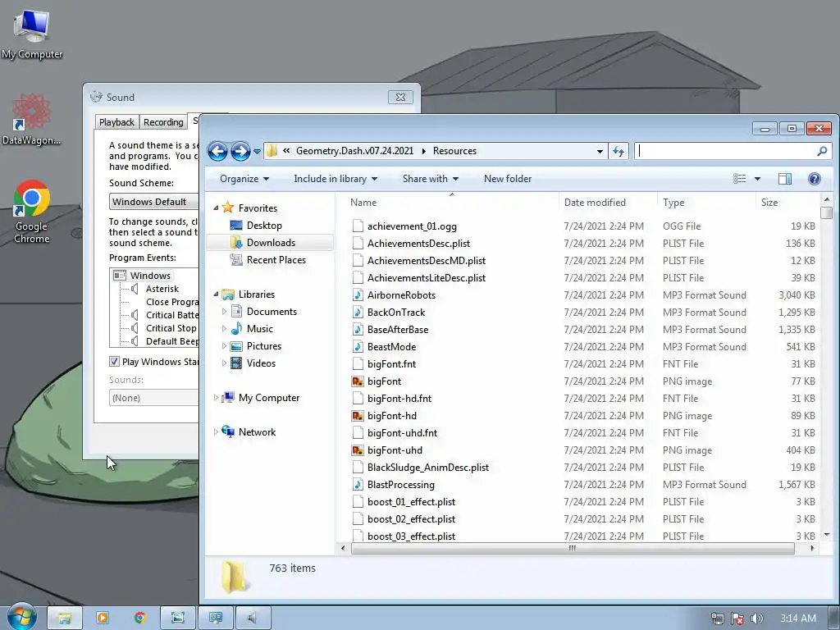This screenshot has height=630, width=840.
Task: Click the speaker icon beside Asterisk event
Action: pos(135,289)
